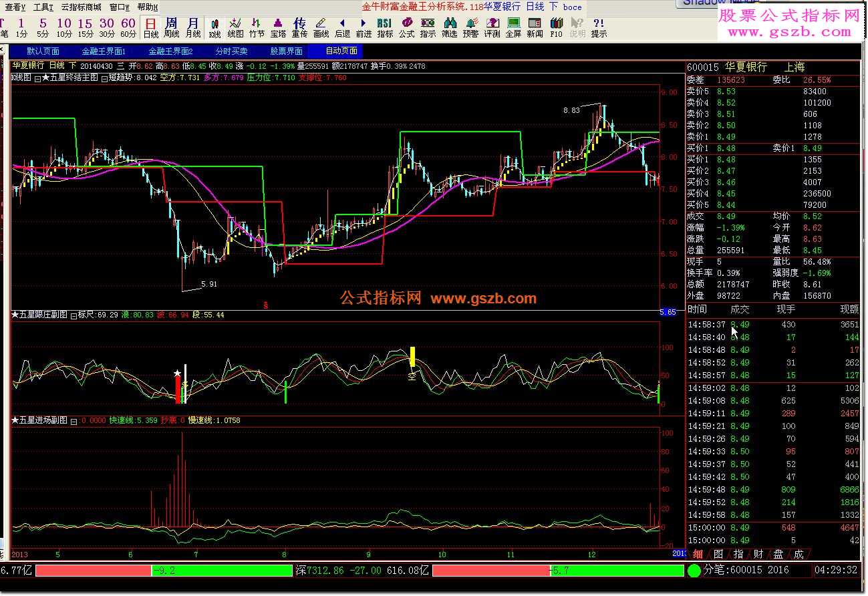Click the 华夏银行 stock name in quote panel

[x=746, y=67]
